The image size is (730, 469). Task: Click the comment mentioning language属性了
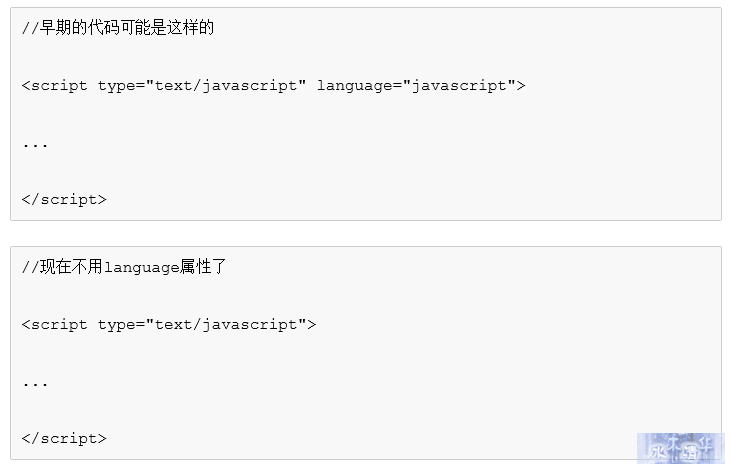[x=124, y=267]
